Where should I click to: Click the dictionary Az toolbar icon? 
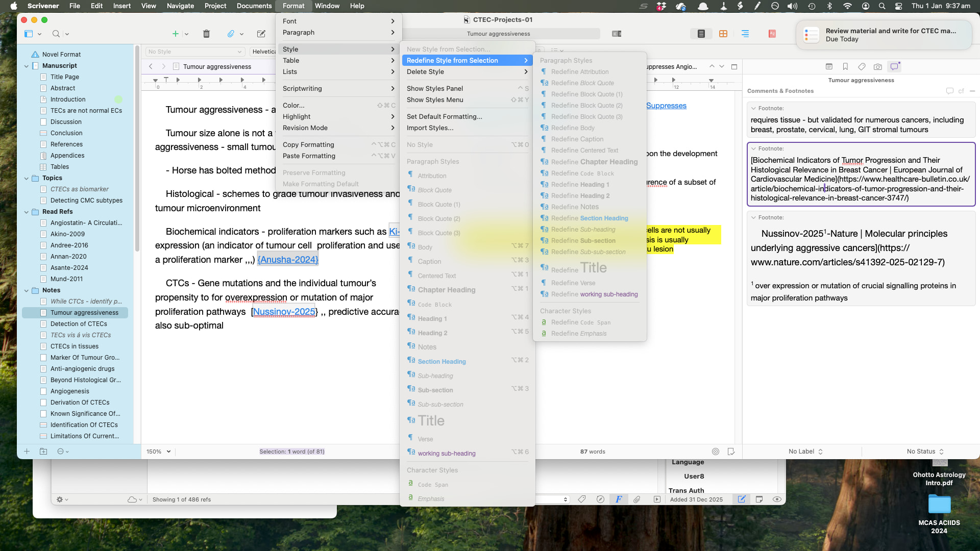772,34
